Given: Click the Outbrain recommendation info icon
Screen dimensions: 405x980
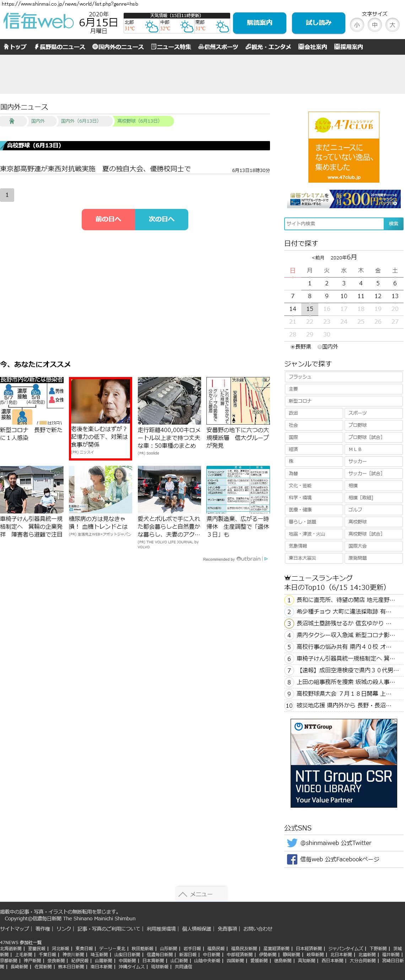Looking at the screenshot, I should click(266, 559).
